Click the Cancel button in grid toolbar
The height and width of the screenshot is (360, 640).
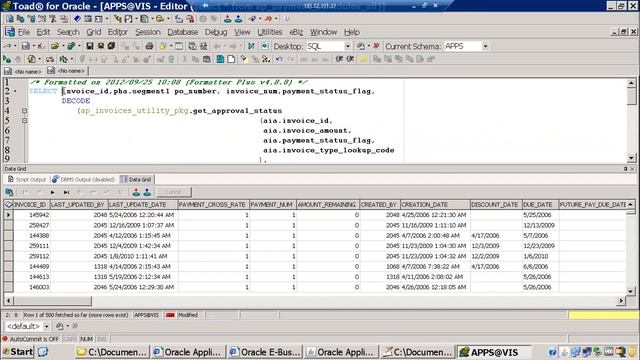coord(173,192)
